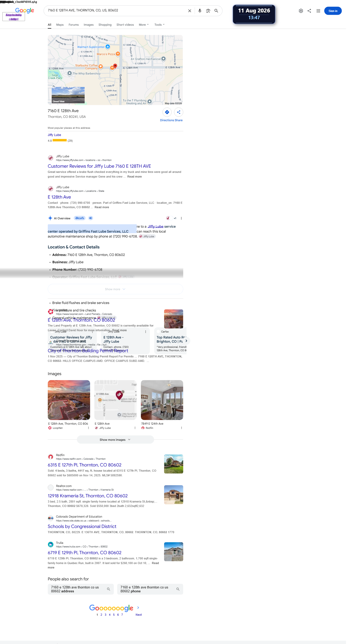This screenshot has height=644, width=350.
Task: Click To the T Plumbing map marker
Action: [x=150, y=101]
